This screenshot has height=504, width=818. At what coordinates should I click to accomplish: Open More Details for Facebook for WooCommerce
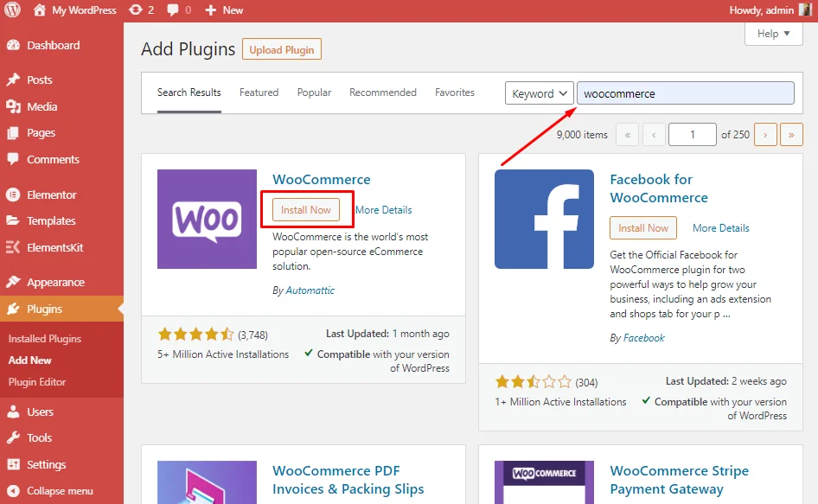coord(721,228)
